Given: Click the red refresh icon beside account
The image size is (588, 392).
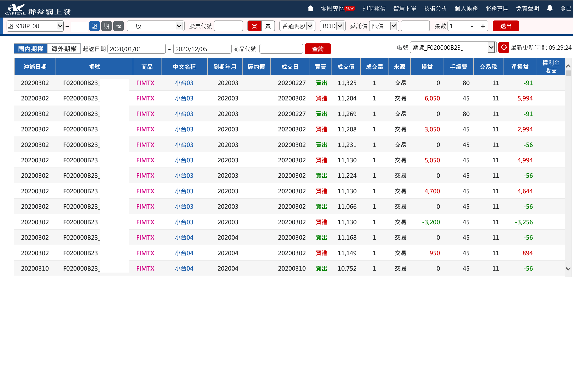Looking at the screenshot, I should [503, 47].
